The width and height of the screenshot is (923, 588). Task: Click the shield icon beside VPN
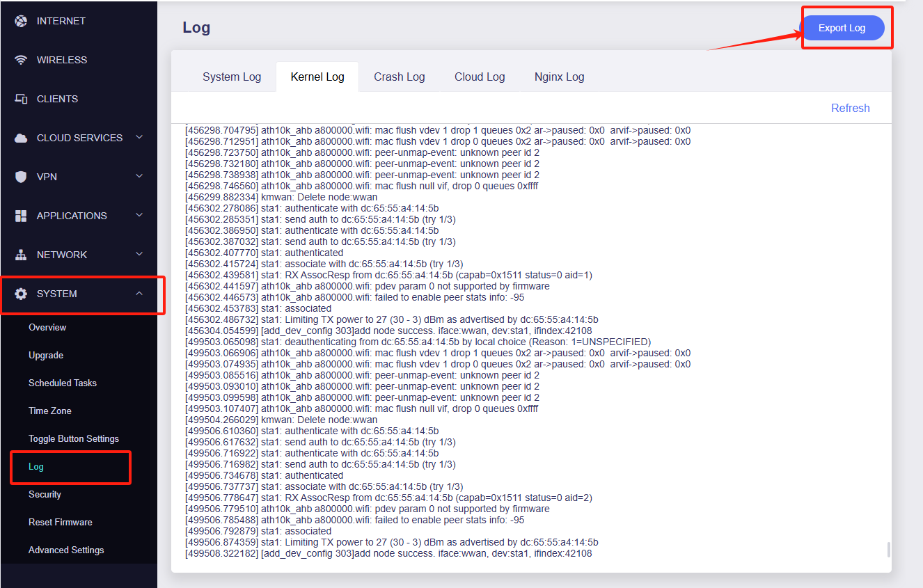[21, 177]
